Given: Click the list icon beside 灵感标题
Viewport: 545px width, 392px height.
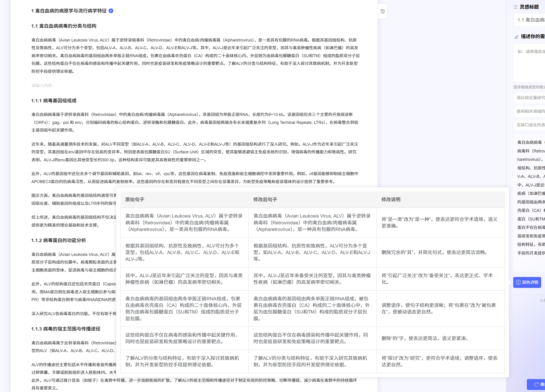Looking at the screenshot, I should point(515,7).
